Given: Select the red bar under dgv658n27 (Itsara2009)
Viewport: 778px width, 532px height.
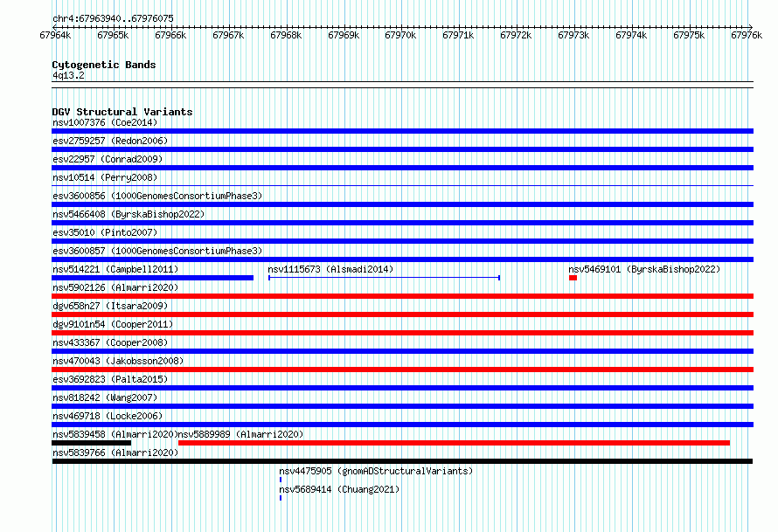Looking at the screenshot, I should coord(402,314).
